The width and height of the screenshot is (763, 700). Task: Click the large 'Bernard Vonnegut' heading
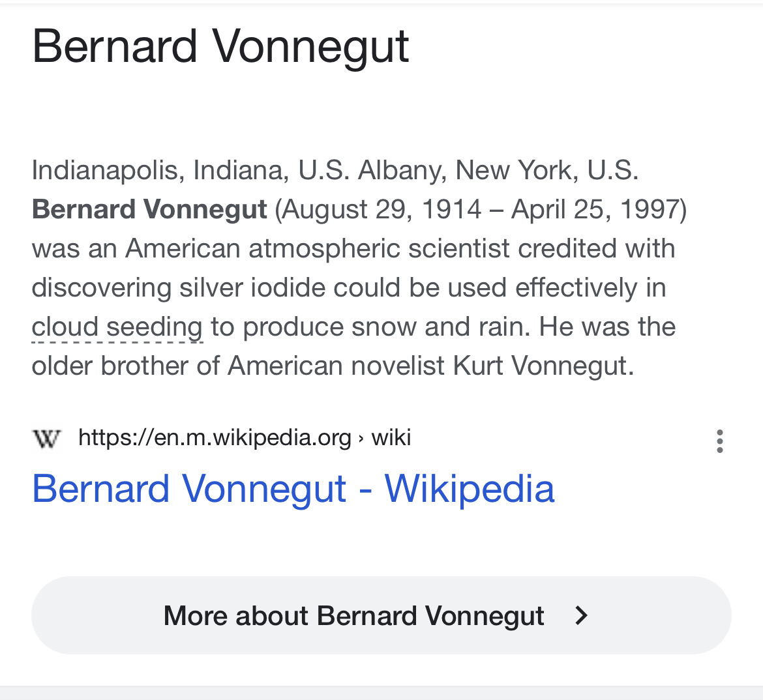point(220,47)
